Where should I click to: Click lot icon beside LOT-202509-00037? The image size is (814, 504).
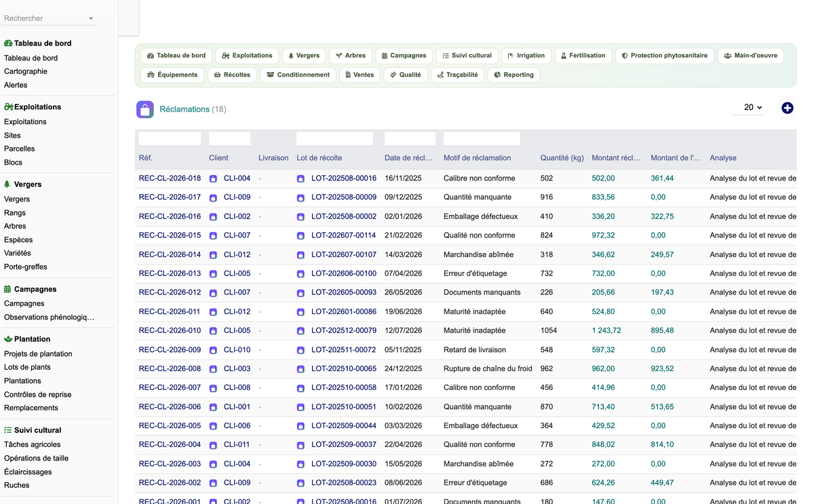(301, 446)
